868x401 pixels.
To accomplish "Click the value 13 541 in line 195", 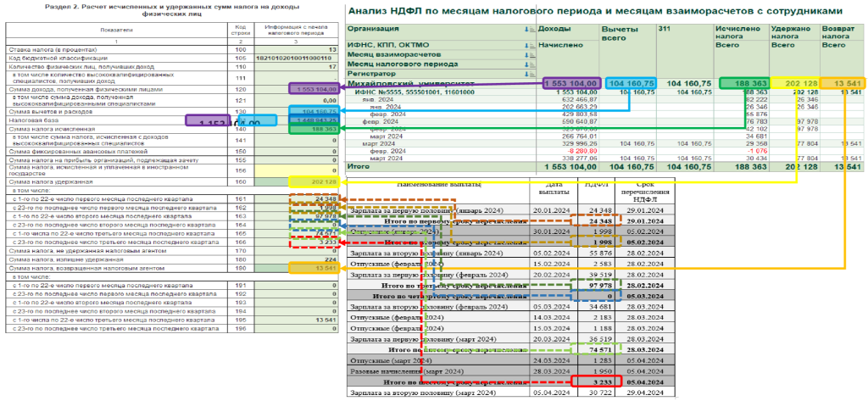I will point(326,320).
